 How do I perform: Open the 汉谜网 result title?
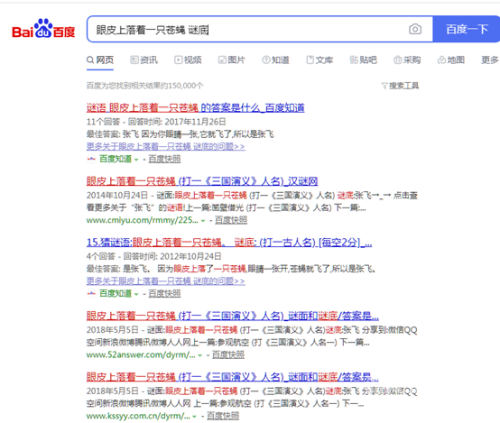point(202,181)
